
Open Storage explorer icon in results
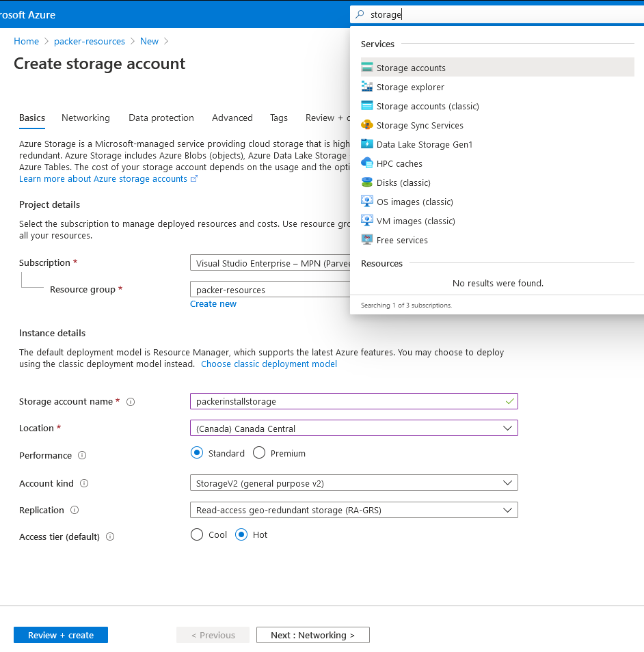367,87
